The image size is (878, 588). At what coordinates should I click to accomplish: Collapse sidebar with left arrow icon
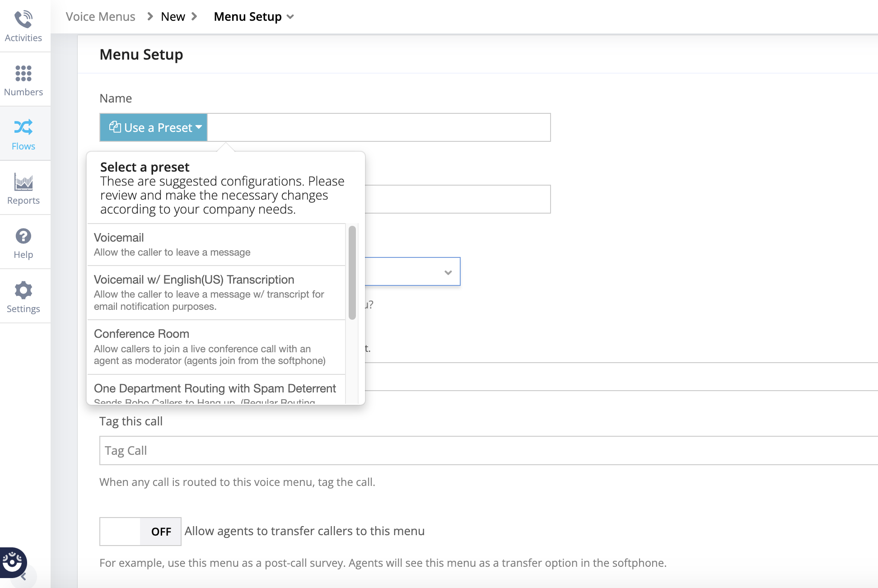click(x=23, y=577)
